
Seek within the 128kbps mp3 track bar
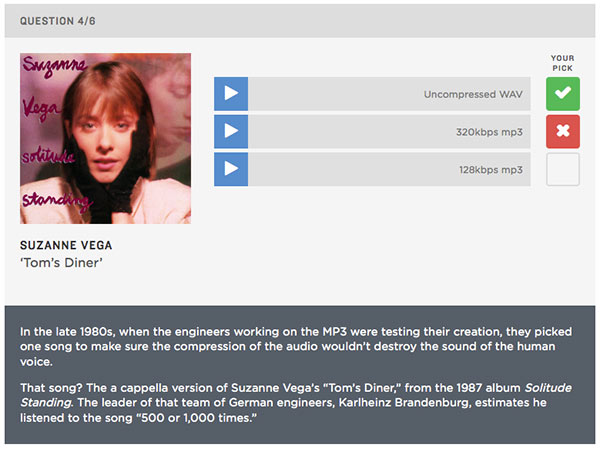[389, 169]
